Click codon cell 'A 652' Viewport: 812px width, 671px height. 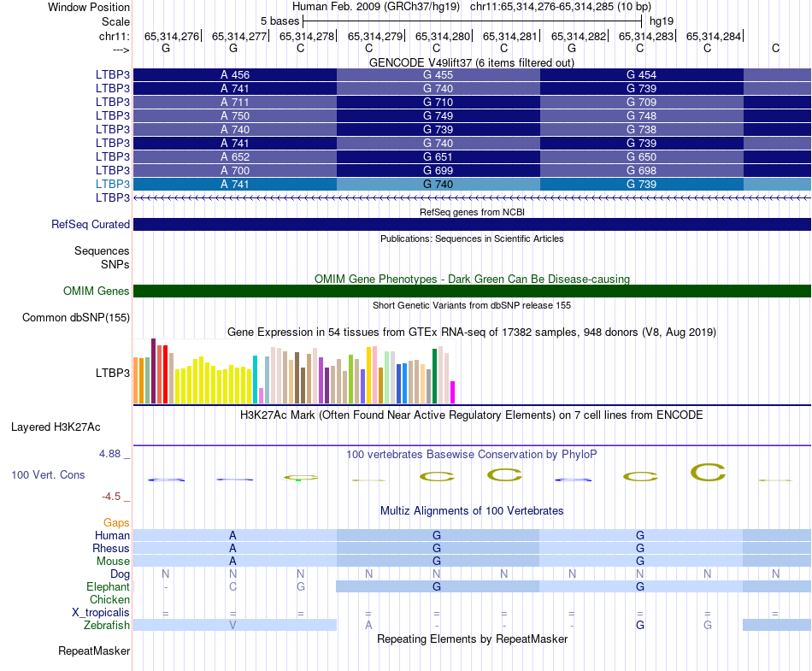pyautogui.click(x=235, y=157)
